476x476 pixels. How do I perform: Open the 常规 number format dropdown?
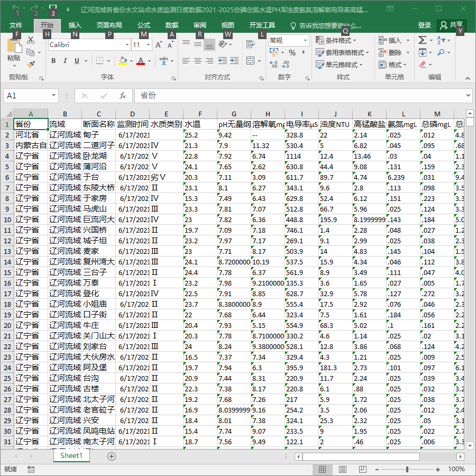pos(305,40)
